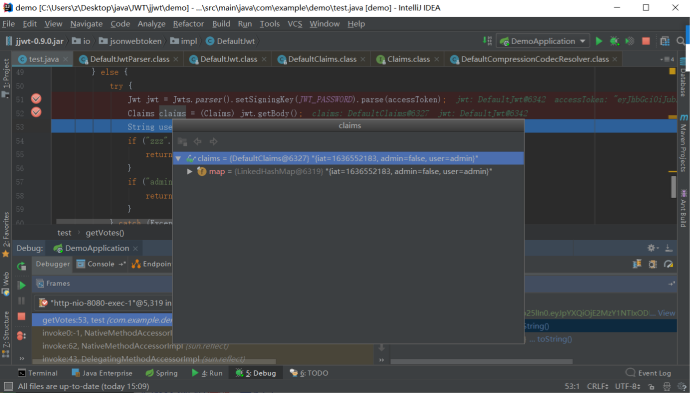This screenshot has height=393, width=690.
Task: Close the test.java editor tab
Action: (66, 59)
